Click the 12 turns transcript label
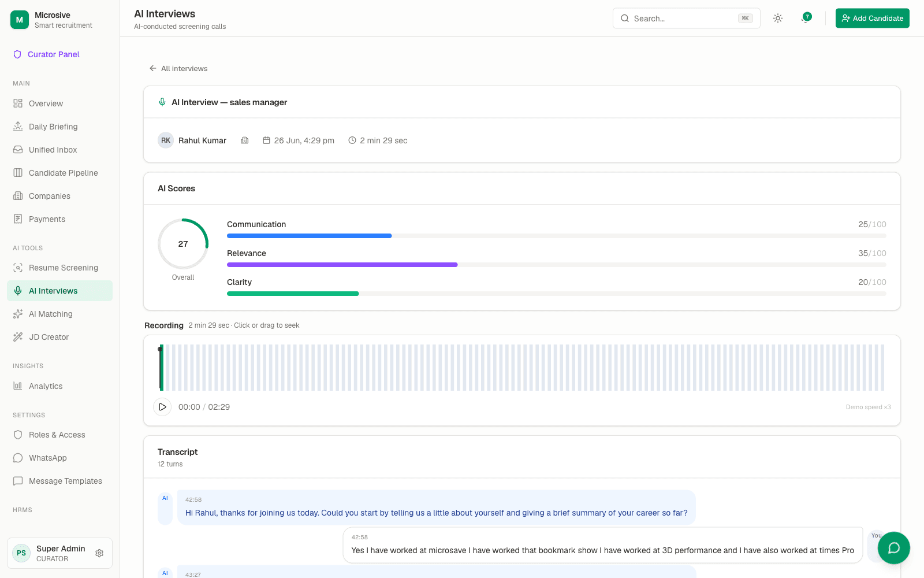 click(x=170, y=464)
